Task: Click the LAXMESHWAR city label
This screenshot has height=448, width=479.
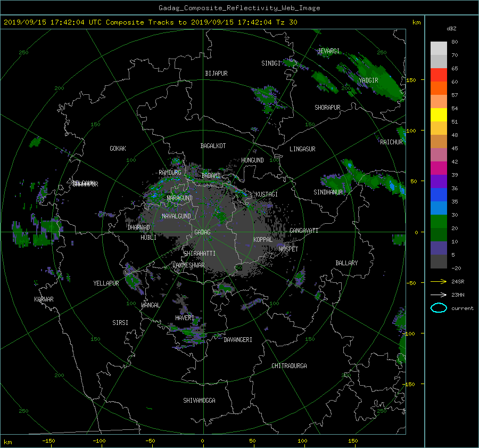Action: point(188,265)
